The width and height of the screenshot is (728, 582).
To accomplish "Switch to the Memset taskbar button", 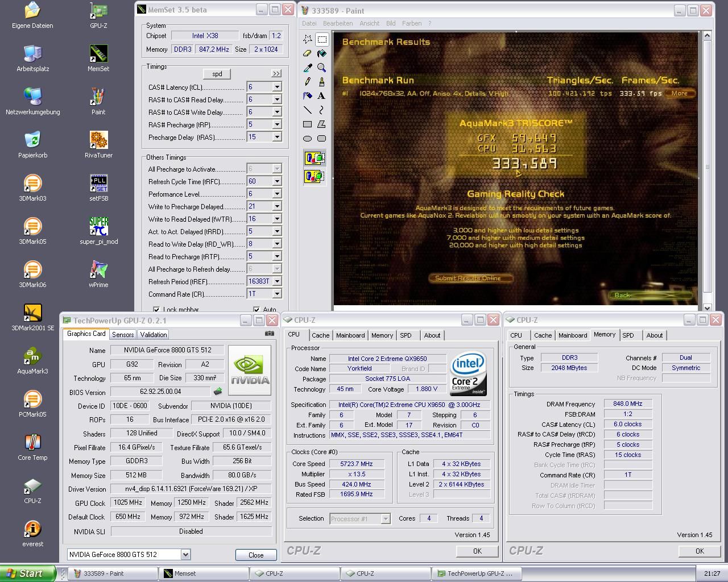I will (203, 573).
